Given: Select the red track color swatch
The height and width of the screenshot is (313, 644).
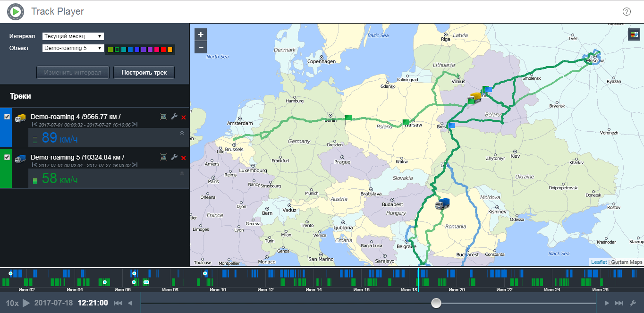Looking at the screenshot, I should [163, 50].
